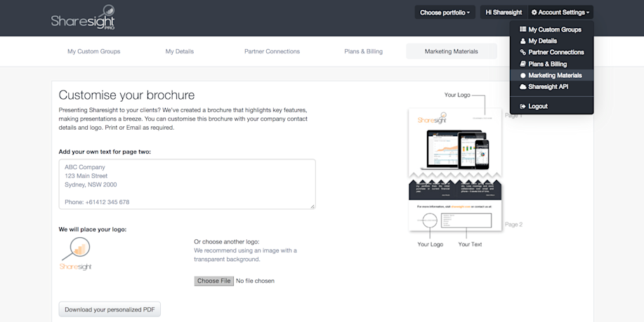Switch to the My Custom Groups tab
Image resolution: width=644 pixels, height=322 pixels.
coord(93,51)
